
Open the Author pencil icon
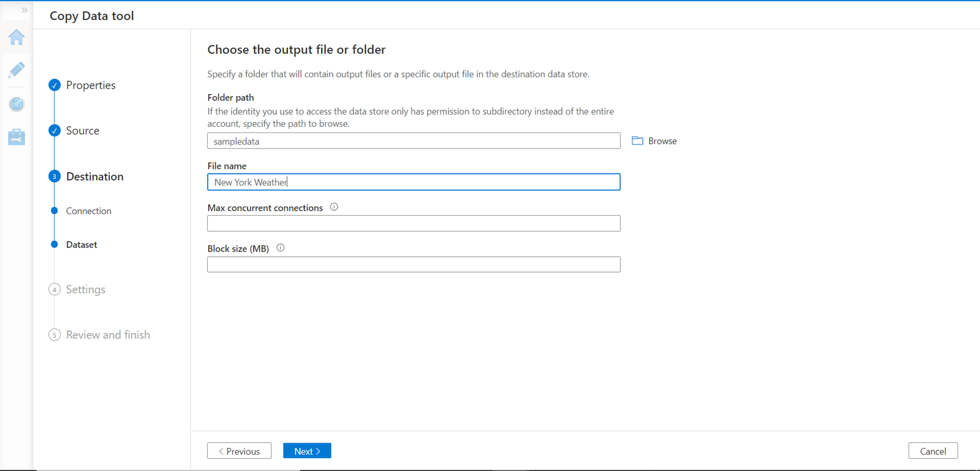point(17,70)
